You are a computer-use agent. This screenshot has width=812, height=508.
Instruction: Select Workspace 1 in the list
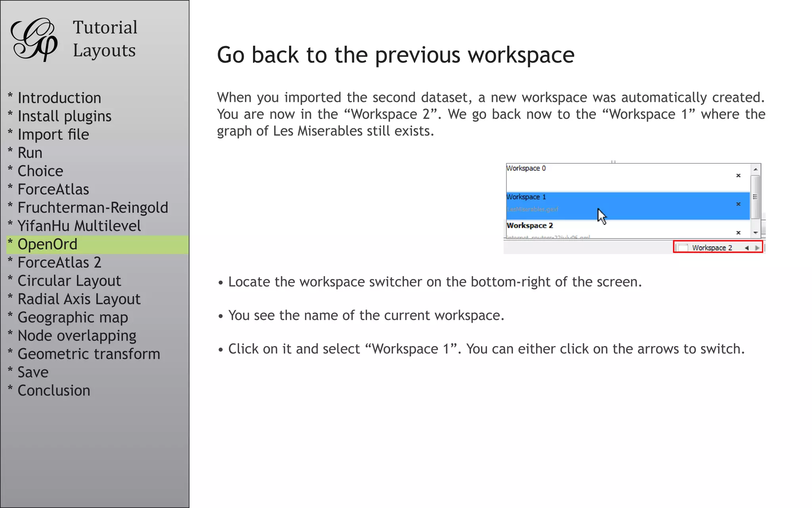point(628,206)
